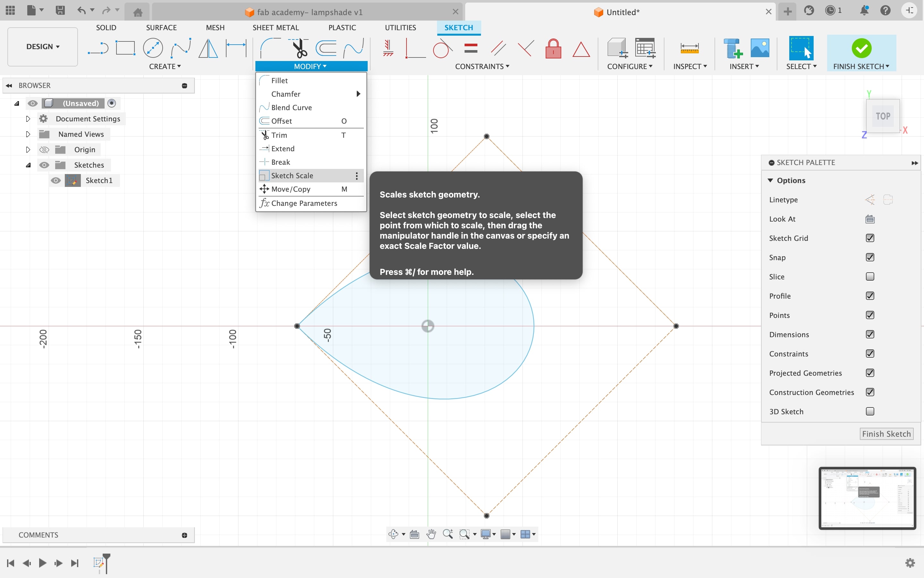Image resolution: width=924 pixels, height=578 pixels.
Task: Select the Center Diameter Circle tool
Action: [153, 48]
